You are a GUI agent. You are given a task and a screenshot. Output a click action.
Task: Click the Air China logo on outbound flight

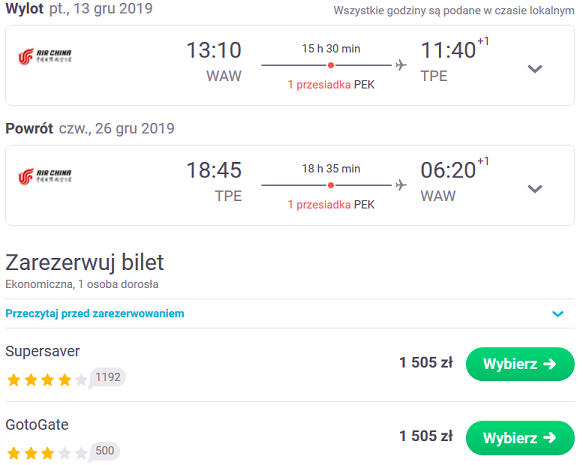[x=45, y=56]
